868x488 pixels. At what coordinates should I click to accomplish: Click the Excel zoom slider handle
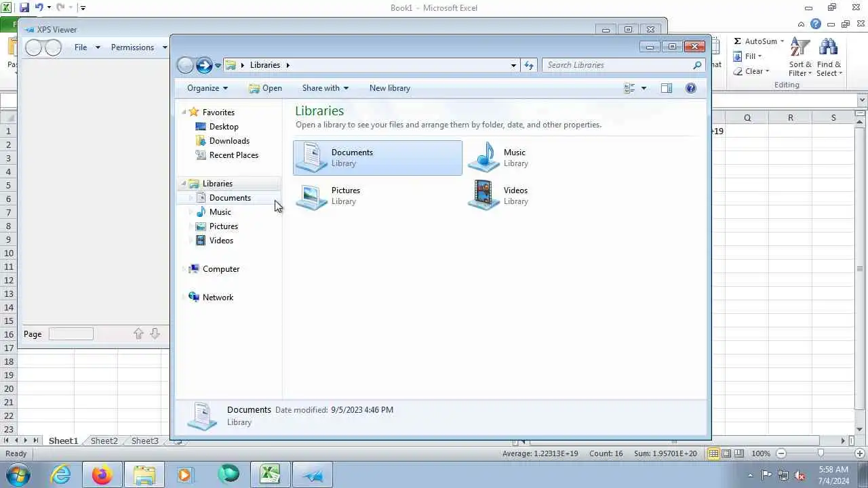coord(821,453)
